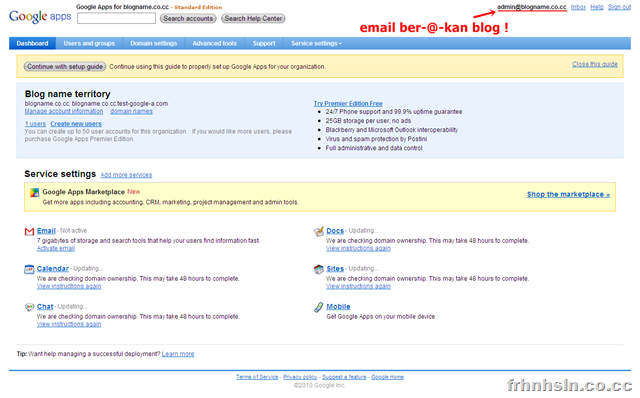Click the Search Help Center button

(x=253, y=18)
